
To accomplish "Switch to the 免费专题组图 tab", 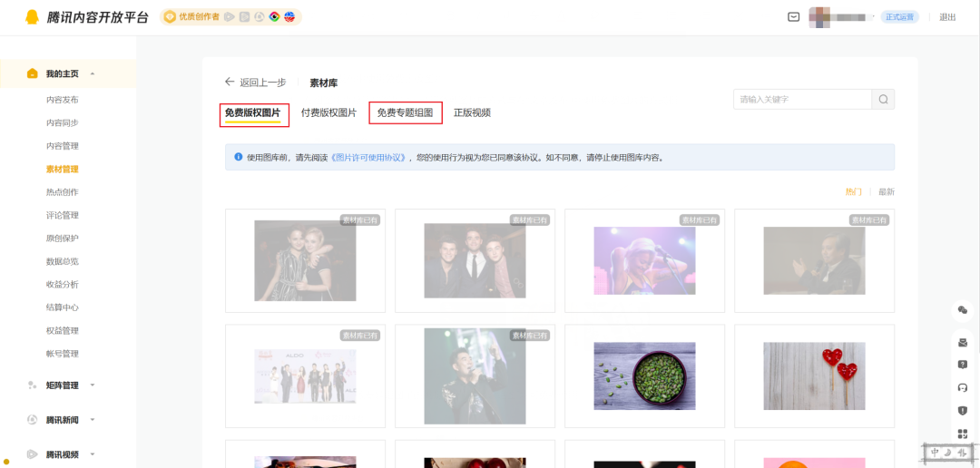I will 405,113.
